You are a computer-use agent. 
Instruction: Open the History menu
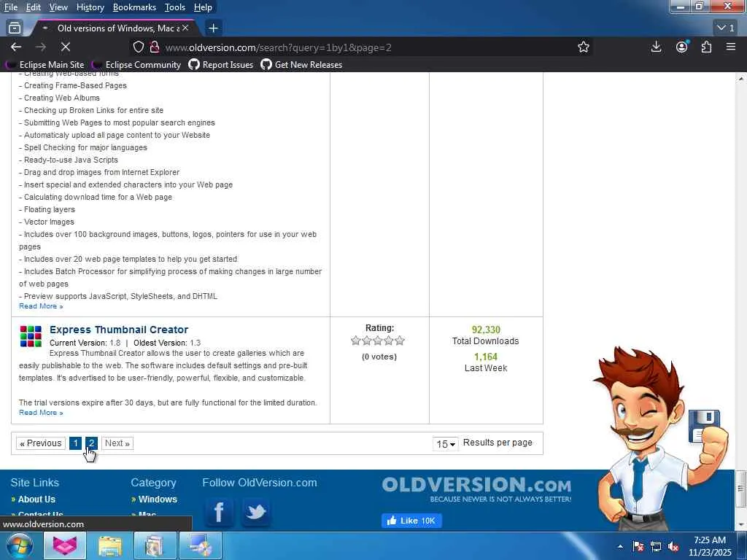click(90, 7)
